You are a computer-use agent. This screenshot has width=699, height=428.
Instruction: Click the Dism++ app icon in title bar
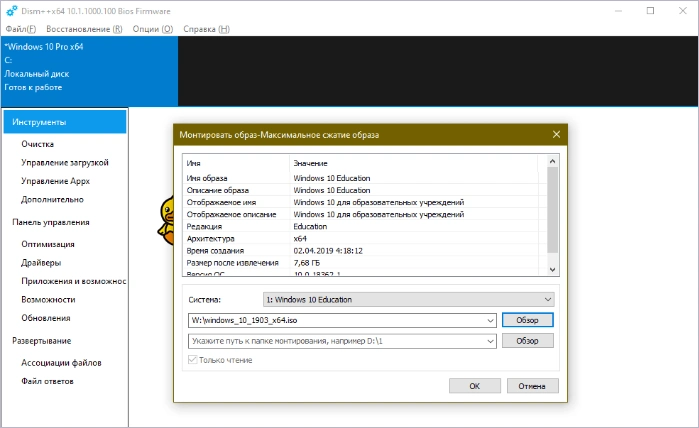pos(10,10)
